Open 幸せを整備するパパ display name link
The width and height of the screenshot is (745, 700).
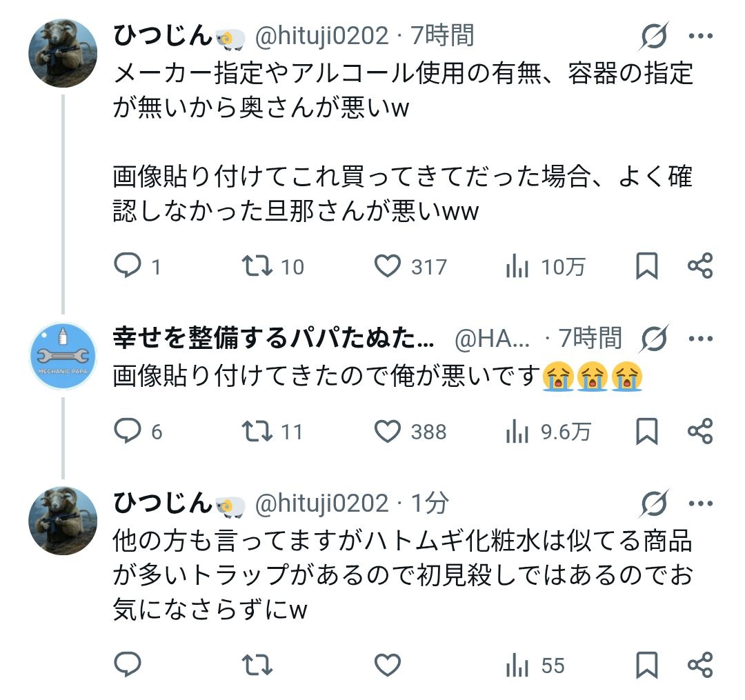274,339
